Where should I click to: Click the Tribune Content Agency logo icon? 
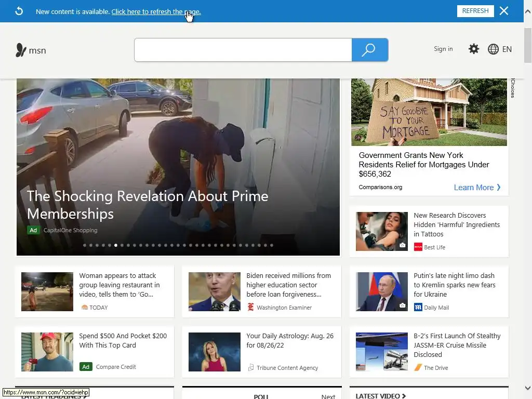coord(251,367)
